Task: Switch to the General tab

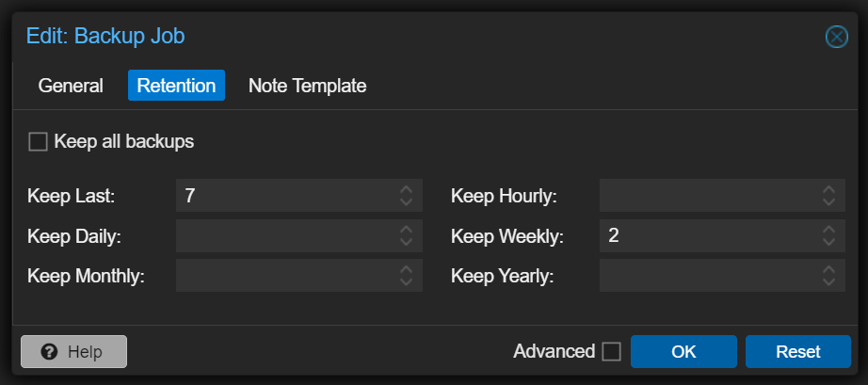Action: (x=71, y=86)
